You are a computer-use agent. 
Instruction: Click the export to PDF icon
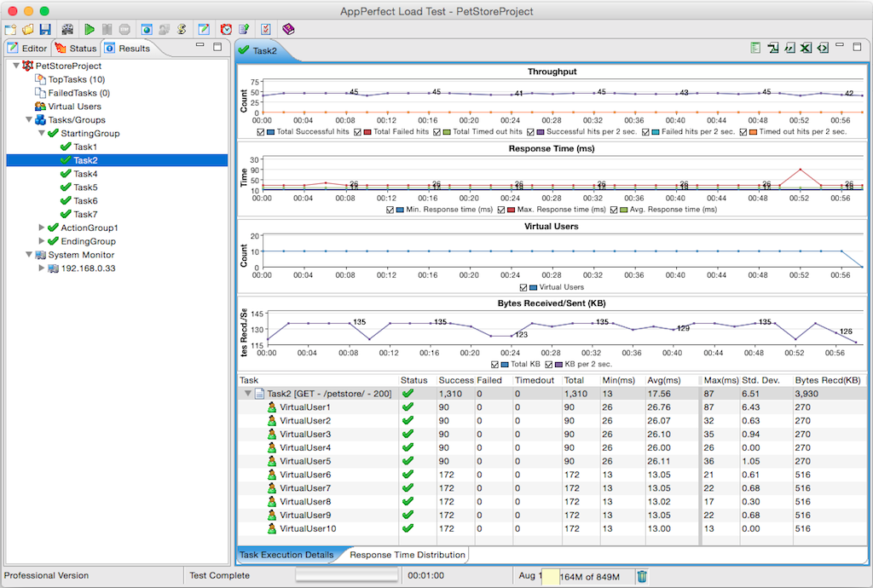[x=772, y=48]
